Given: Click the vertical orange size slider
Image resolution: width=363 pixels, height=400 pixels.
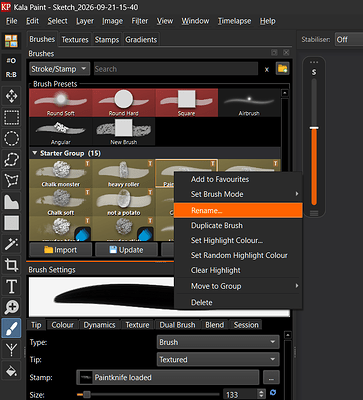Looking at the screenshot, I should click(x=314, y=142).
